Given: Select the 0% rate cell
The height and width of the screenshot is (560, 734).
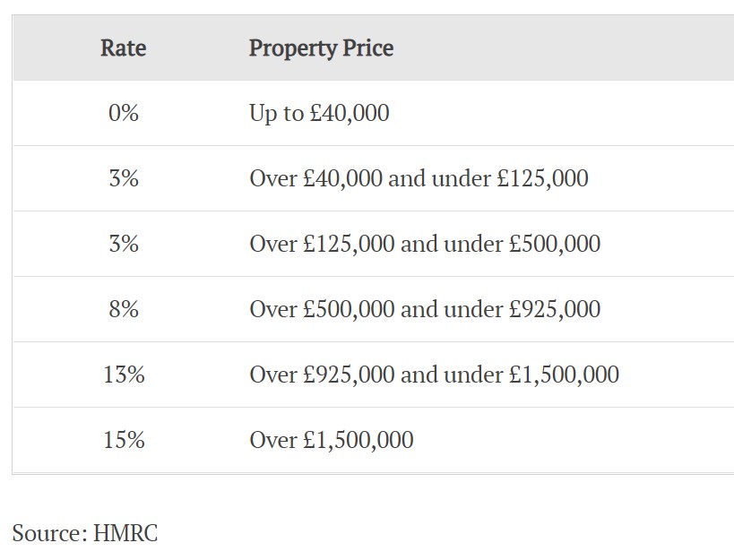Looking at the screenshot, I should coord(124,113).
